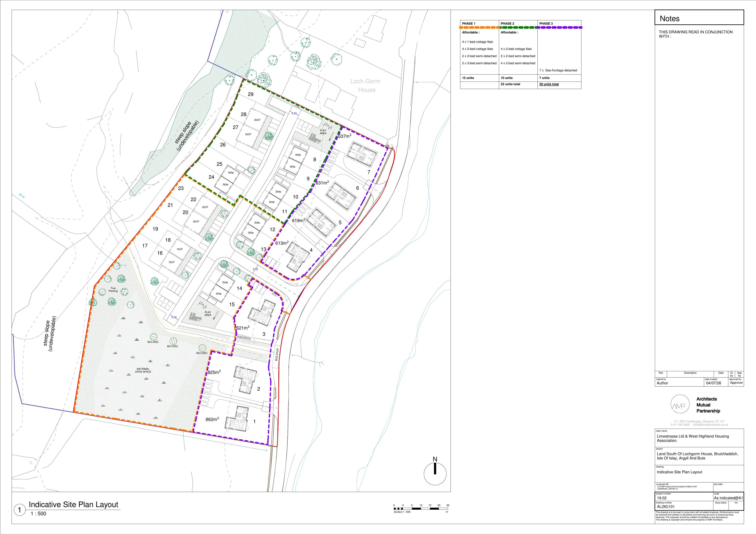This screenshot has height=534, width=756.
Task: Select the 637m² plot area label
Action: coord(345,136)
